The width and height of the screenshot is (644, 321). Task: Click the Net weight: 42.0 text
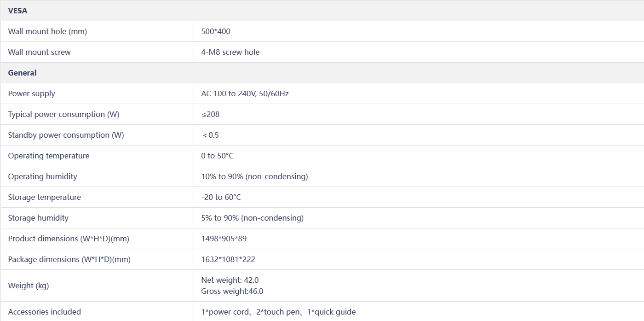pyautogui.click(x=230, y=280)
